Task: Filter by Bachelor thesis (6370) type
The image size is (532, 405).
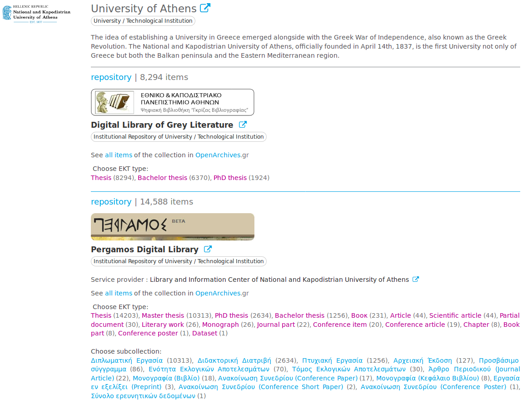Action: [162, 178]
